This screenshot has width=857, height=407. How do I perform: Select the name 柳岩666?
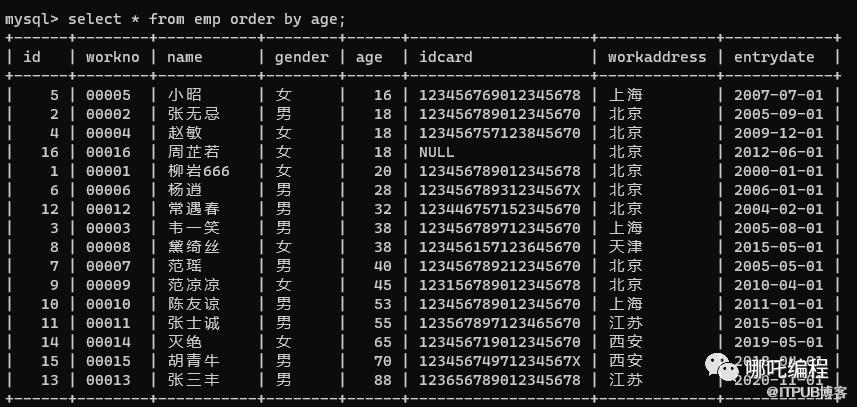tap(198, 171)
